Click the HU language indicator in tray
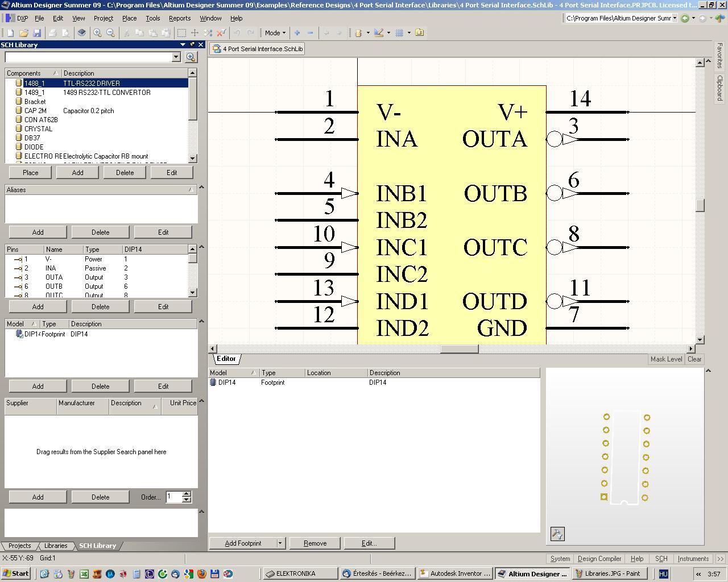 (663, 574)
